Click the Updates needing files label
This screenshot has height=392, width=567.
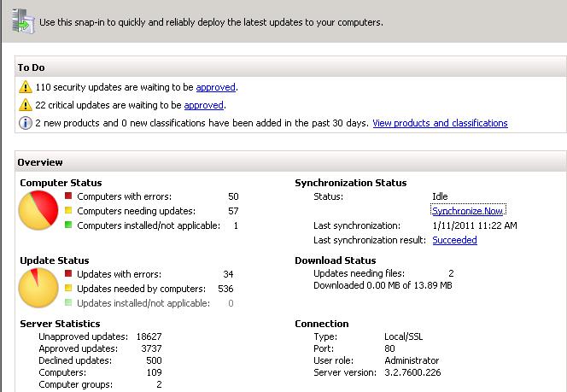[359, 273]
